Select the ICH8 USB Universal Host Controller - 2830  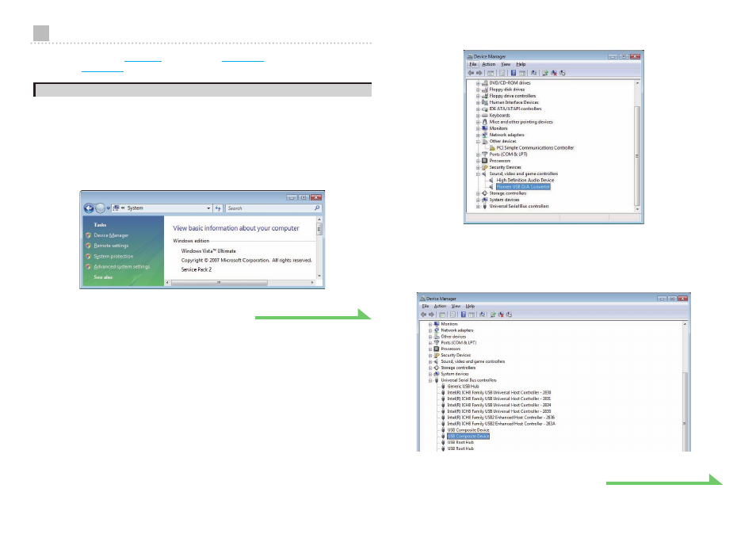(499, 393)
